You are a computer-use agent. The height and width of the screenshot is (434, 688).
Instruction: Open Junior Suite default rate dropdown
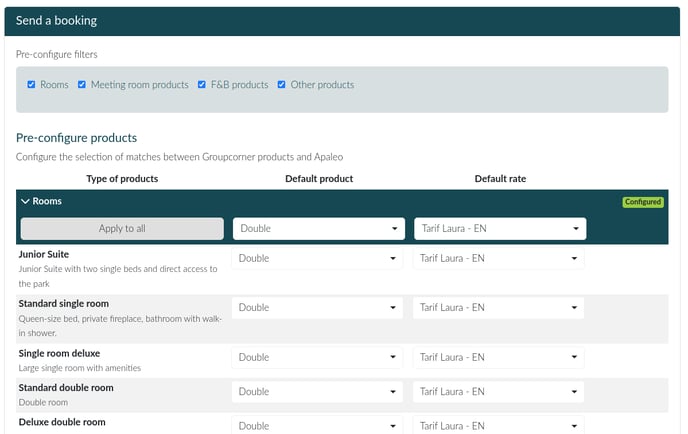(498, 258)
